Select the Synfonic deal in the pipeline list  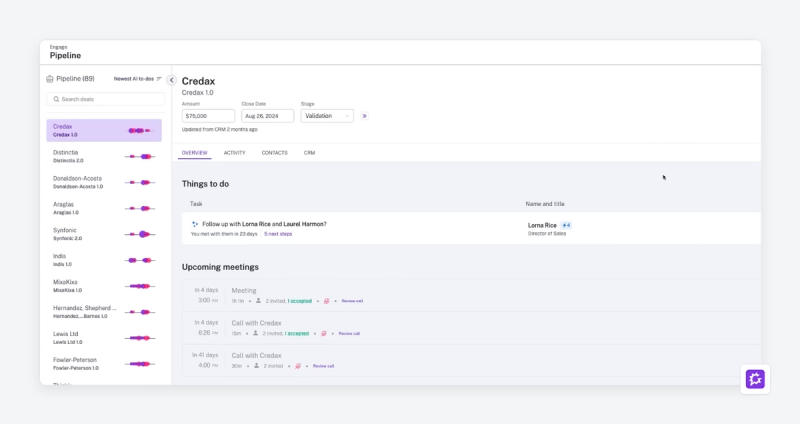pos(104,234)
